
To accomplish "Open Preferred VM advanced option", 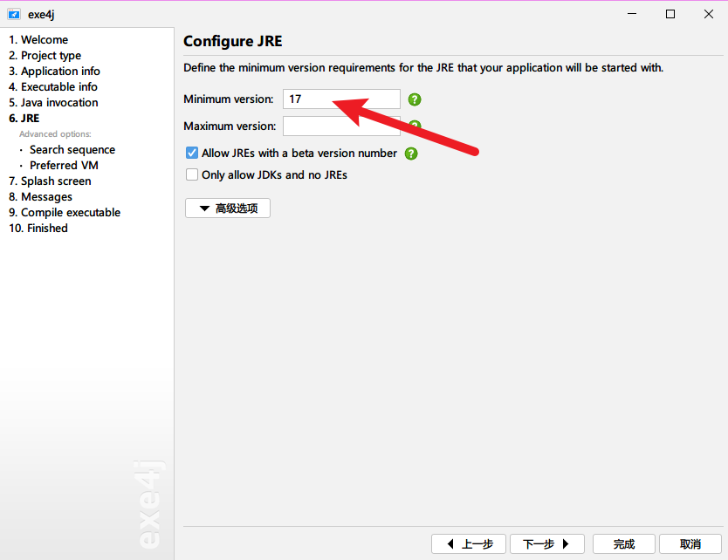I will (64, 166).
